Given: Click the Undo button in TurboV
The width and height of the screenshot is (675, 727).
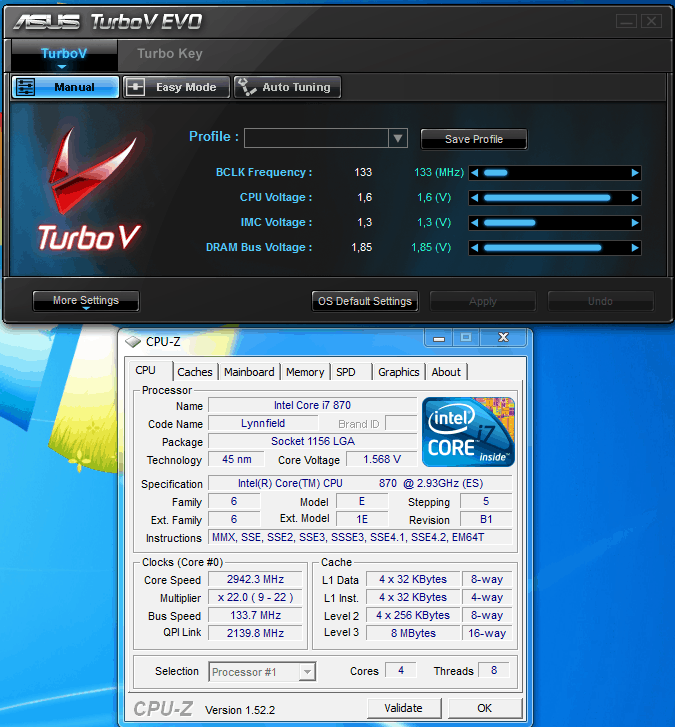Looking at the screenshot, I should tap(600, 301).
